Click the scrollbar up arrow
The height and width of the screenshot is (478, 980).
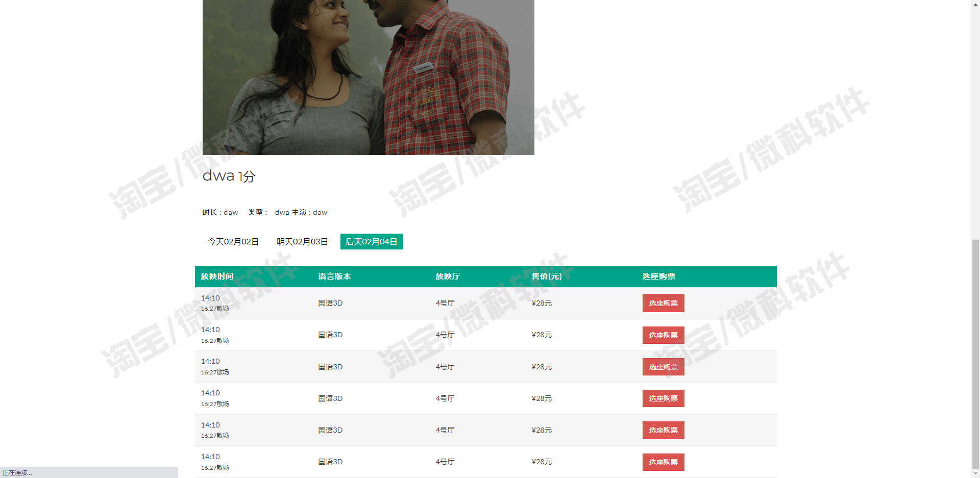975,4
